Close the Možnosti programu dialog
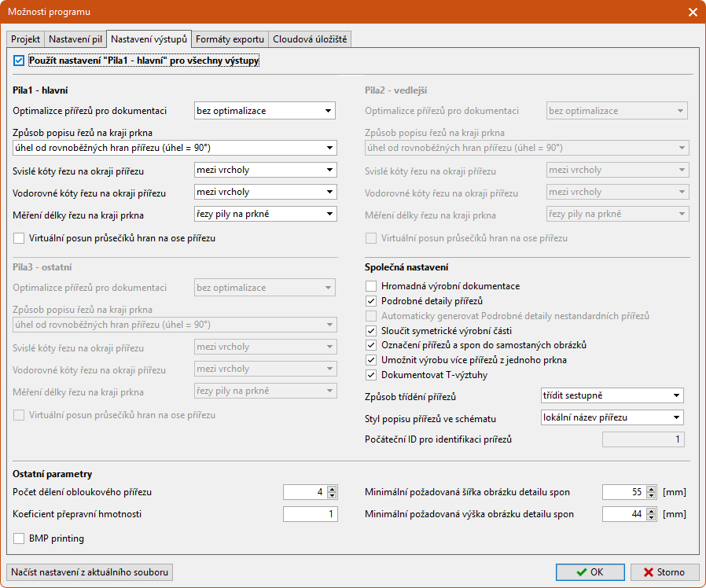Image resolution: width=706 pixels, height=588 pixels. [x=692, y=12]
